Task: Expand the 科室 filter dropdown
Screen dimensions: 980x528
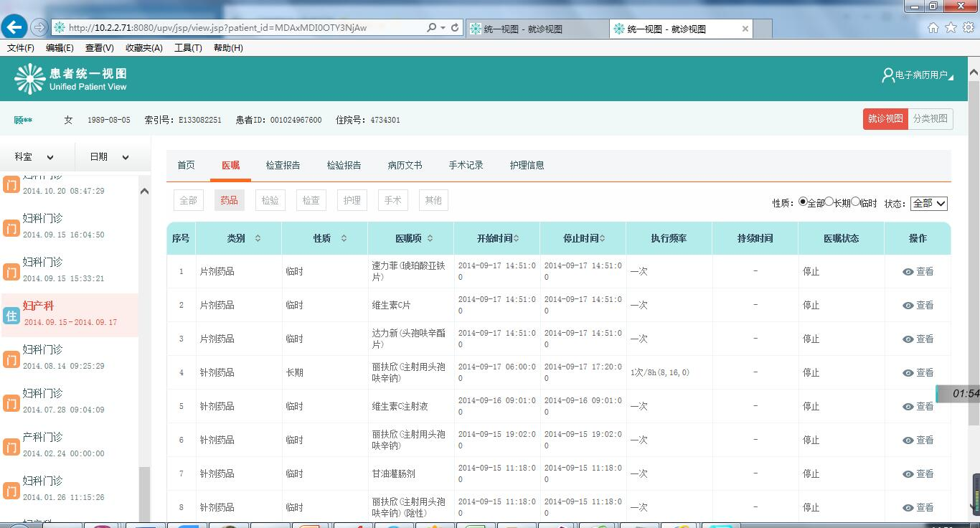Action: [34, 156]
